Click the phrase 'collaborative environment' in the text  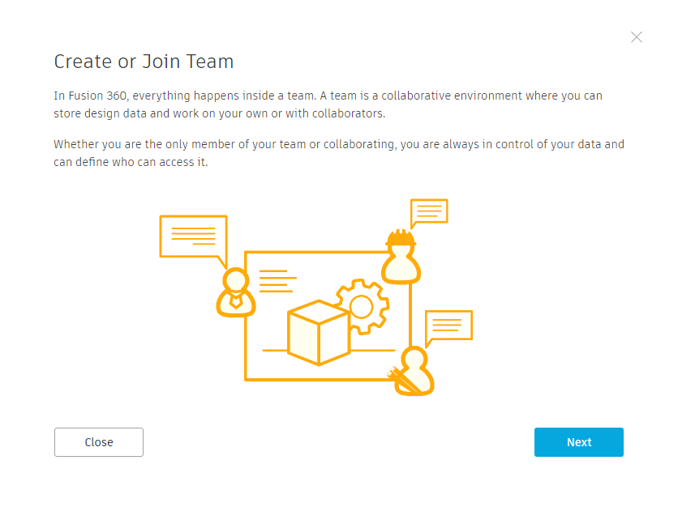pyautogui.click(x=451, y=95)
